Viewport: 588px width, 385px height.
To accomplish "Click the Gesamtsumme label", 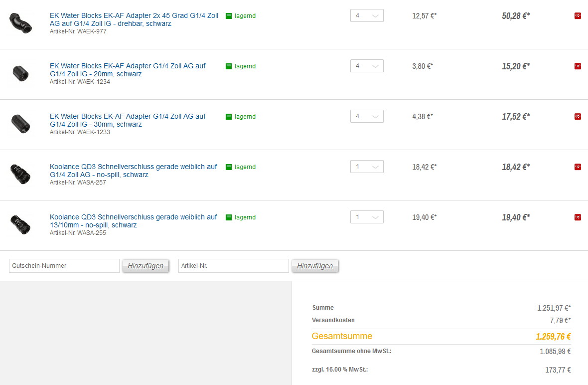I will (x=342, y=336).
